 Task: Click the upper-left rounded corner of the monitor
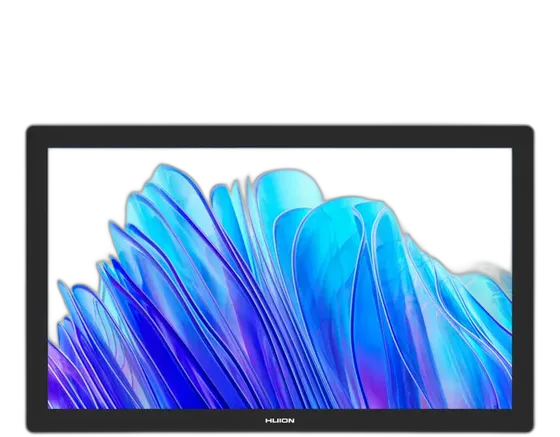[x=32, y=131]
